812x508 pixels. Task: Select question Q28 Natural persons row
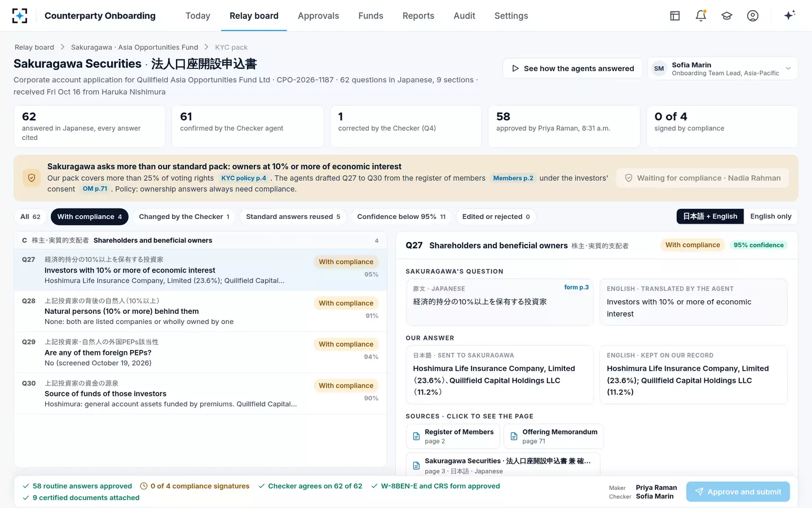pyautogui.click(x=200, y=311)
